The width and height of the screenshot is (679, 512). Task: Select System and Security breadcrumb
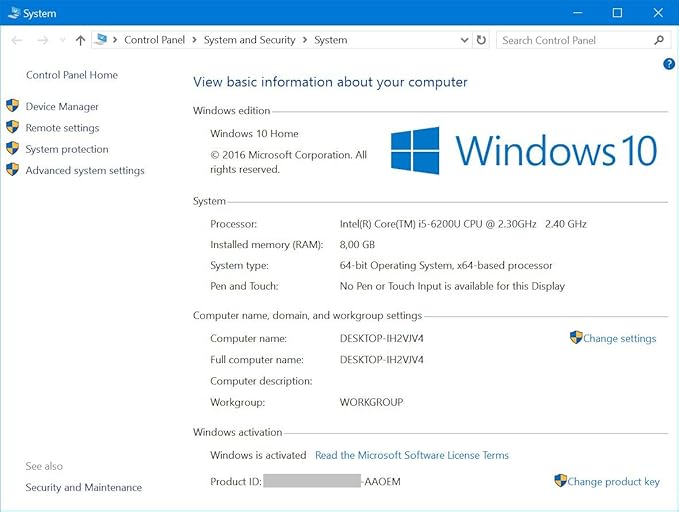(x=249, y=40)
